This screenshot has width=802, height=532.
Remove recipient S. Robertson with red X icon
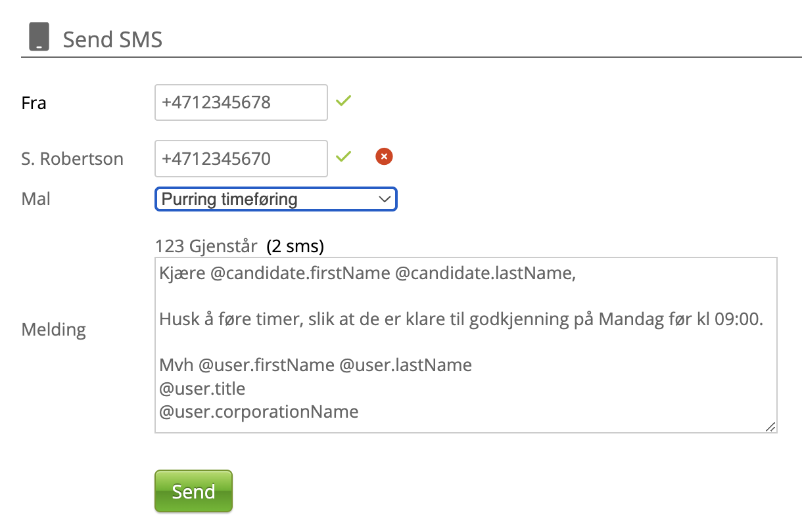(x=384, y=156)
